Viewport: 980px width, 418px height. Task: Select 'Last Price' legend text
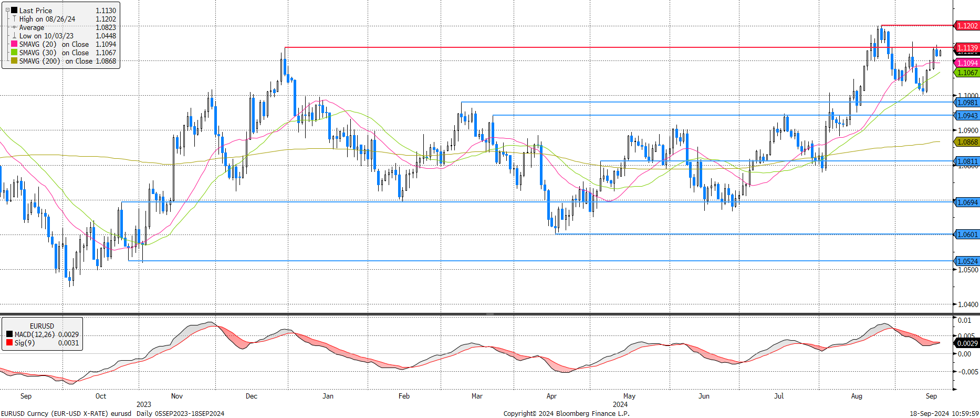(x=36, y=11)
